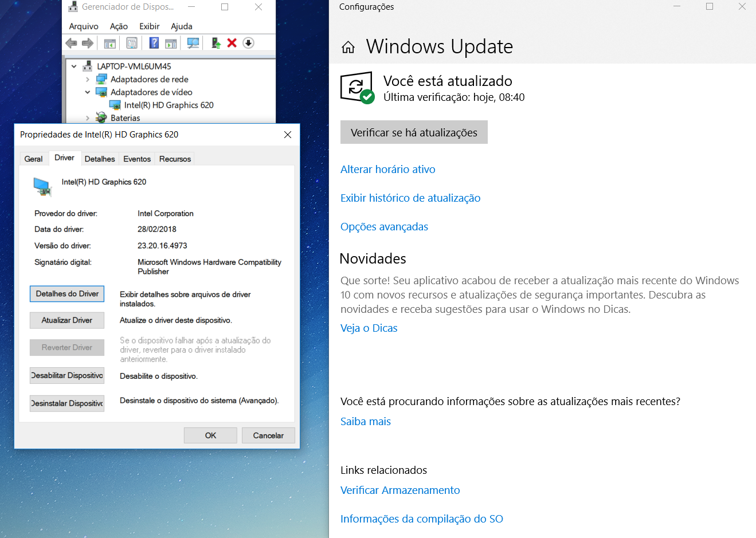Open the Arquivo menu
The width and height of the screenshot is (756, 538).
point(84,26)
